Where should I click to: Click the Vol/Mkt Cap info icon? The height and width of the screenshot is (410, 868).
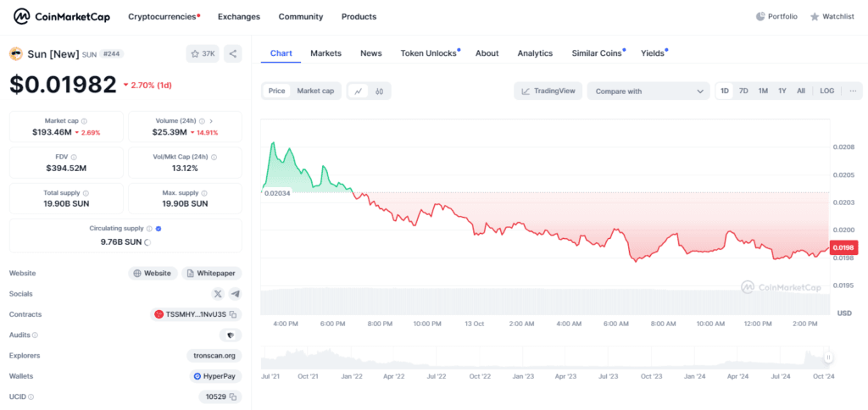coord(214,158)
